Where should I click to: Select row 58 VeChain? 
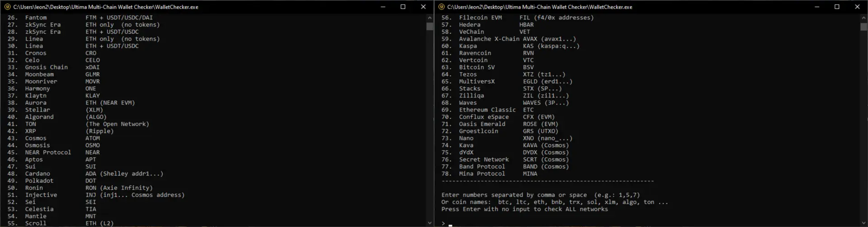coord(486,32)
